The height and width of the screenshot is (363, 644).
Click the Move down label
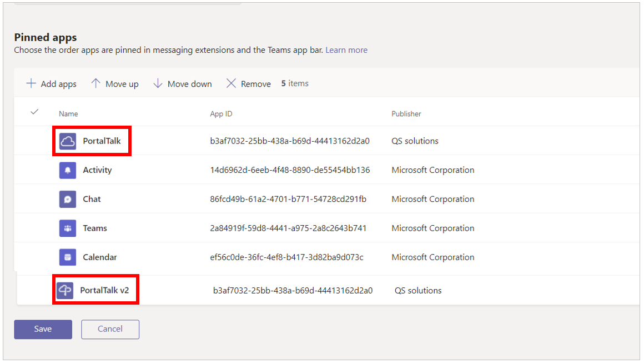189,84
